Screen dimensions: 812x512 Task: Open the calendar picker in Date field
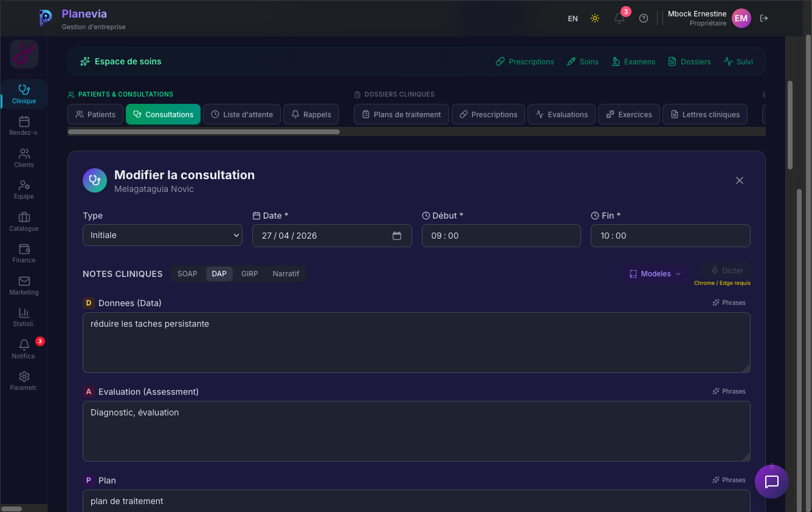(x=397, y=236)
